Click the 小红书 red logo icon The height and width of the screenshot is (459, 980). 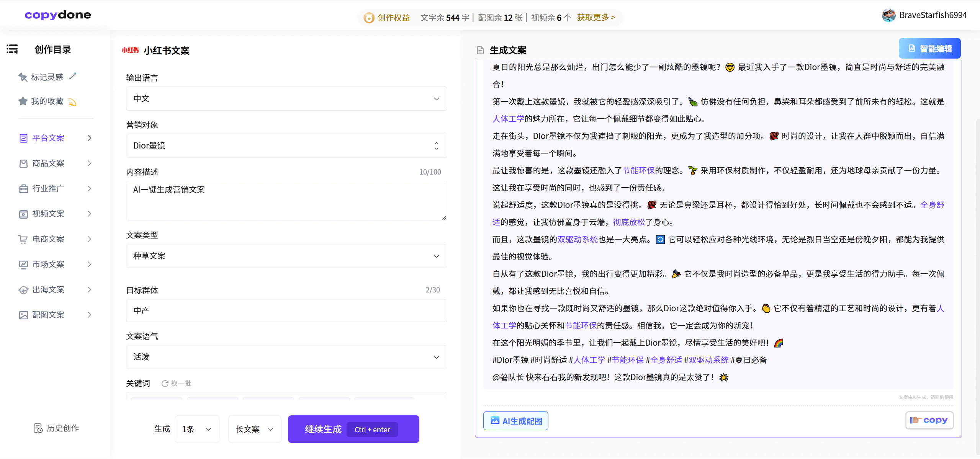[130, 50]
